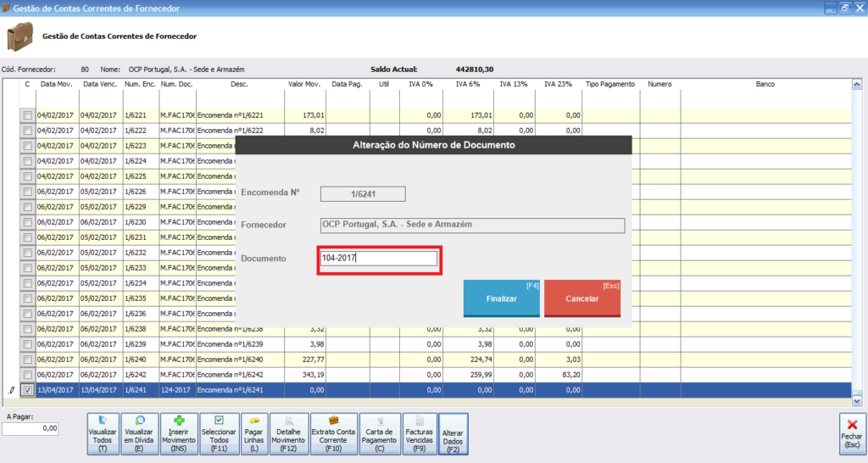Click the scrollbar down arrow in the grid
Image resolution: width=868 pixels, height=463 pixels.
tap(857, 401)
